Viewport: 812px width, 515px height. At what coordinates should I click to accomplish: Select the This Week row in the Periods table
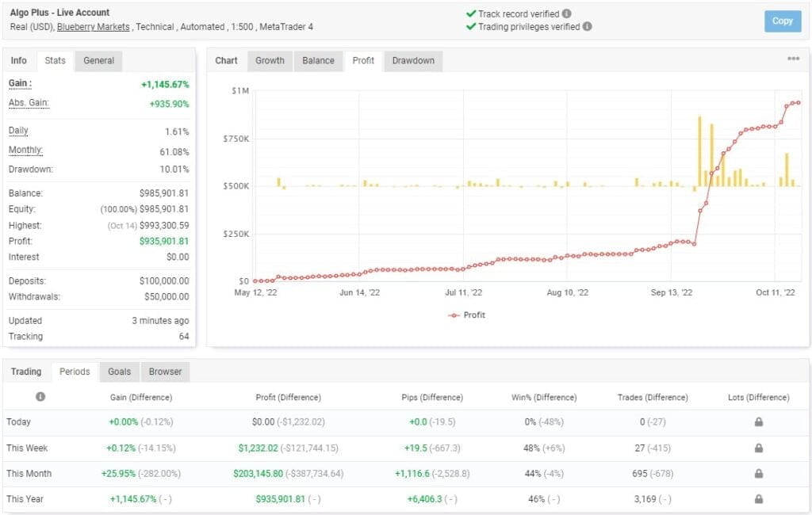(28, 448)
